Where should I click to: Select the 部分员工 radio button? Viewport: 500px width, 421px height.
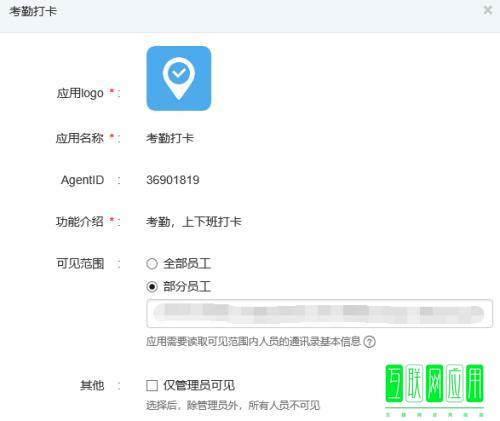[152, 286]
